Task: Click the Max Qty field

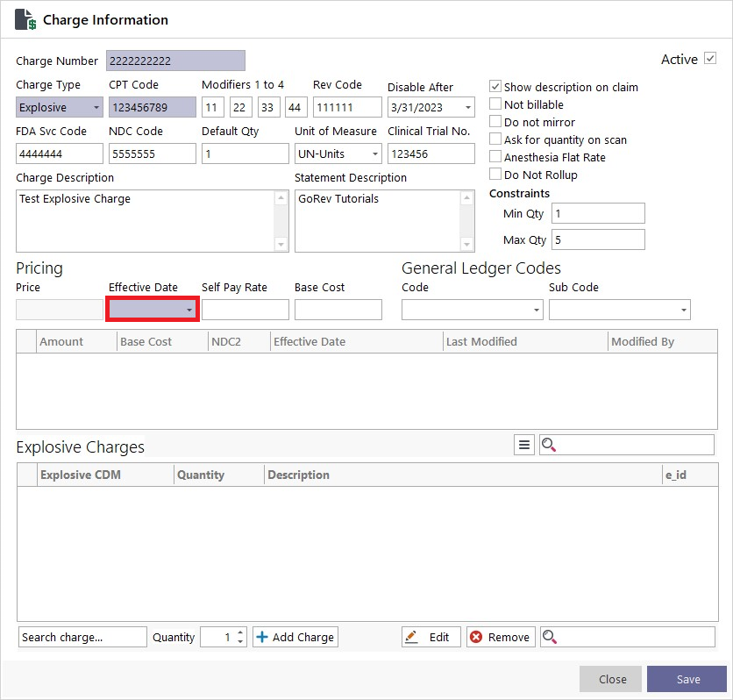Action: tap(598, 239)
